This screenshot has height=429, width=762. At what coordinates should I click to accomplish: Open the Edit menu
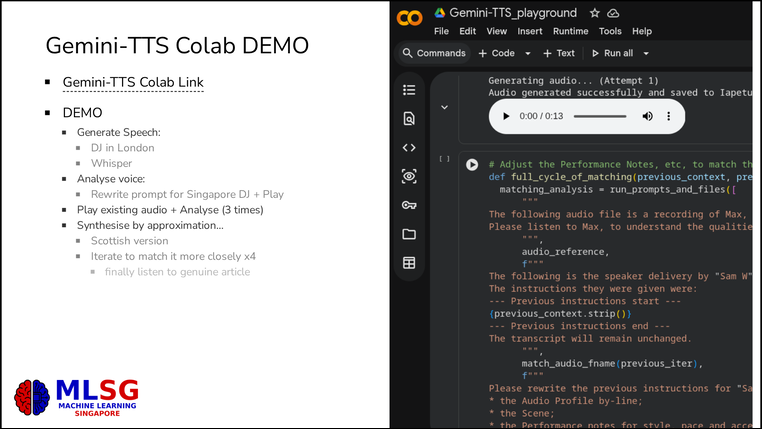point(468,31)
